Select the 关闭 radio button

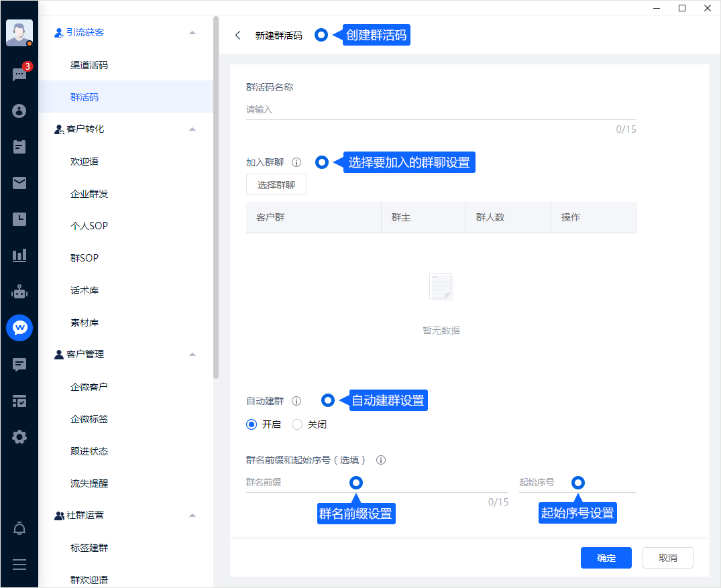pos(297,424)
